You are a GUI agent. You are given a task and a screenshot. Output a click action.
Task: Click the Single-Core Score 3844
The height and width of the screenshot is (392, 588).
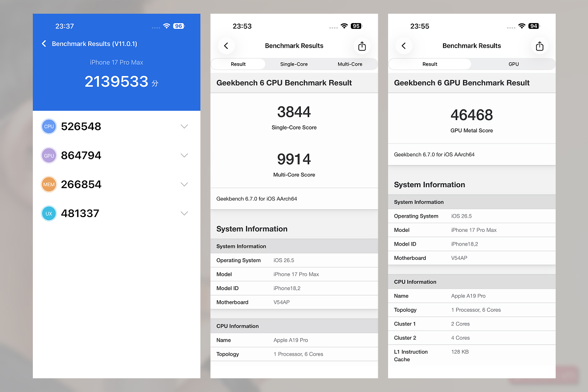[294, 112]
